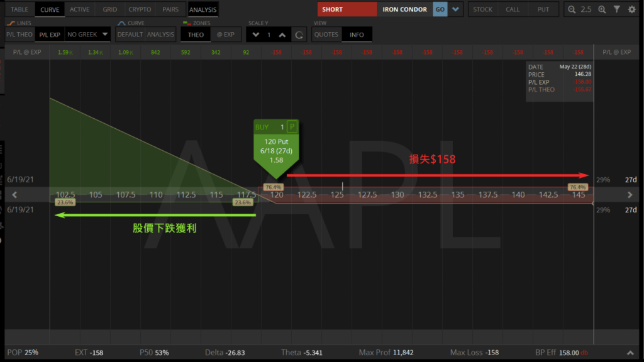Click the Scale Y value 1
The height and width of the screenshot is (362, 644).
[x=269, y=35]
